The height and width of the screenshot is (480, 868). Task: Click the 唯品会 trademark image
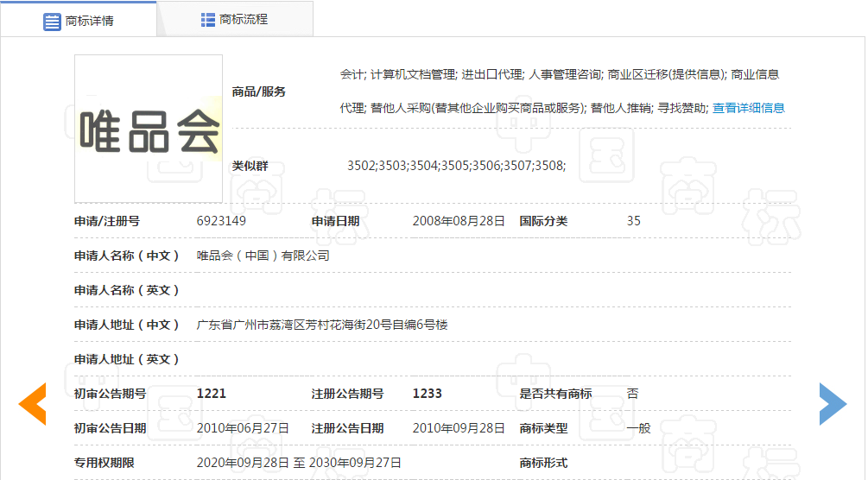pyautogui.click(x=149, y=129)
